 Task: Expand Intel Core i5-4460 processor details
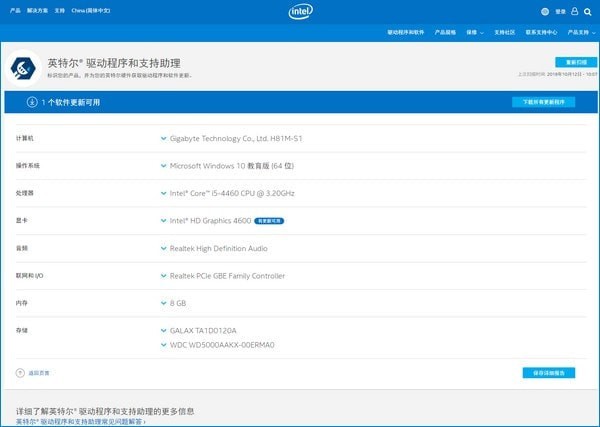163,192
